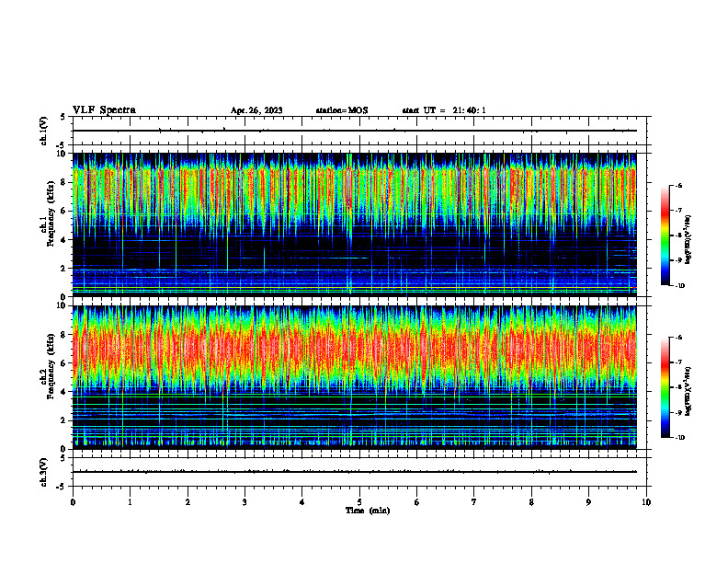Click the "4" tick on the Time axis
The image size is (728, 563).
302,502
